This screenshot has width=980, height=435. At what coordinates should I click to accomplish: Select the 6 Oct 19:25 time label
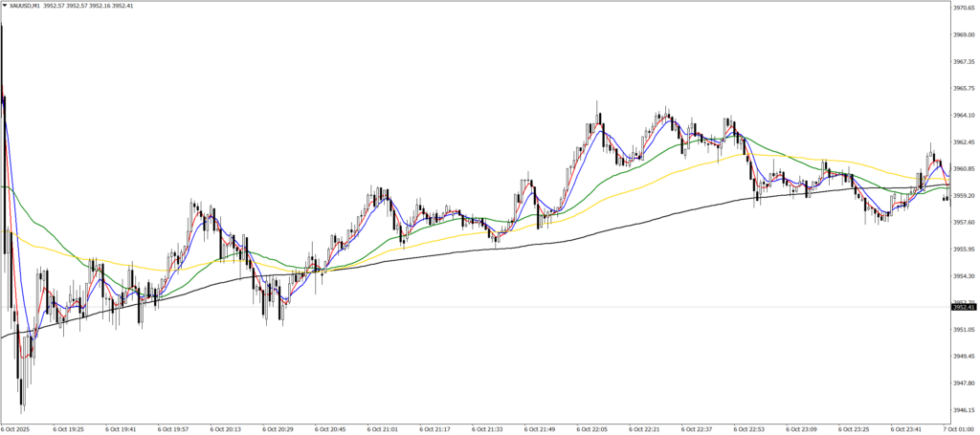(x=69, y=429)
